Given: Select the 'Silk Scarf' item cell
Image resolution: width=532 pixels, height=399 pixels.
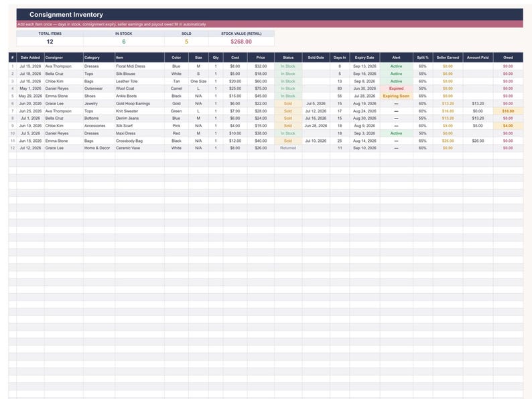Looking at the screenshot, I should pos(139,126).
